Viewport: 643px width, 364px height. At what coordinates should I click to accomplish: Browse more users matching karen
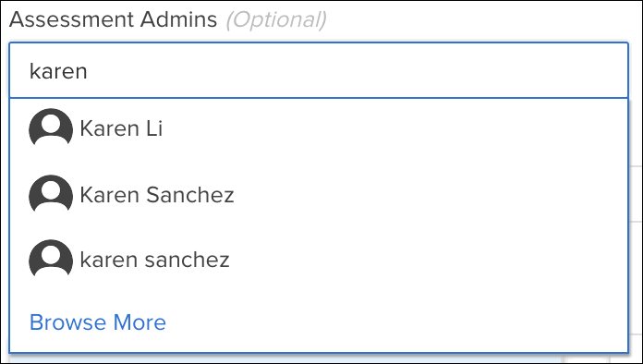[x=98, y=322]
